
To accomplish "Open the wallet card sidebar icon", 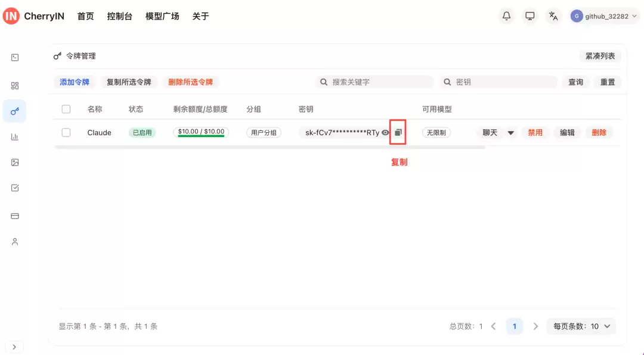I will click(15, 216).
